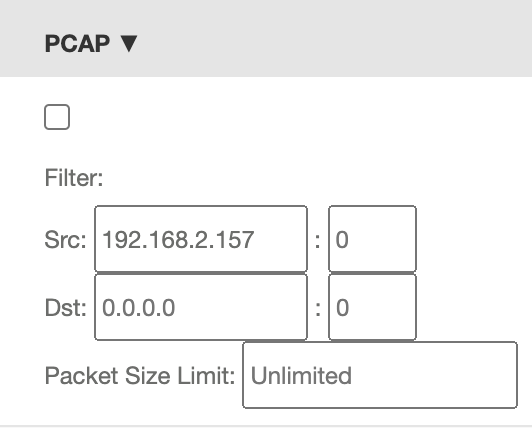Select the Dst port field
Screen dimensions: 532x428
click(x=372, y=307)
